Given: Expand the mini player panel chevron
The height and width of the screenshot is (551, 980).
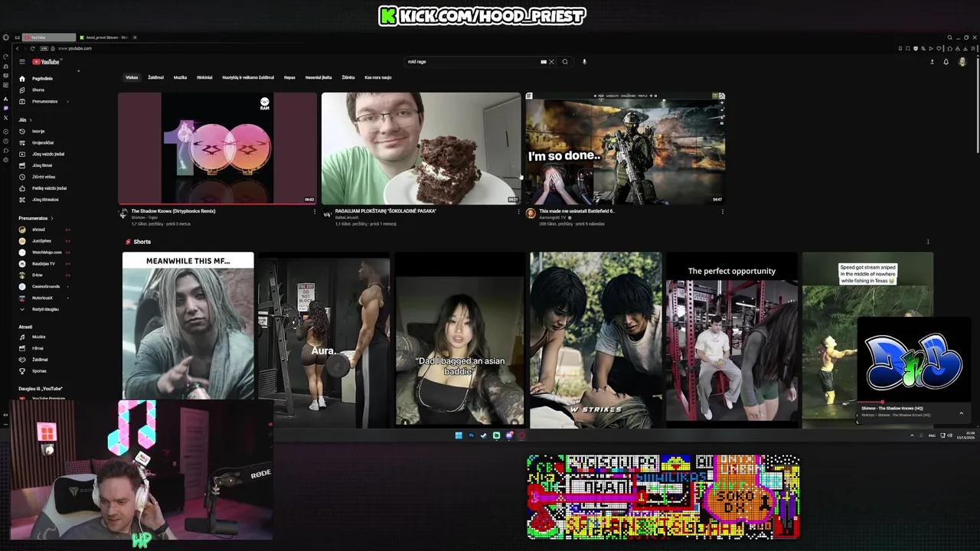Looking at the screenshot, I should pos(962,413).
